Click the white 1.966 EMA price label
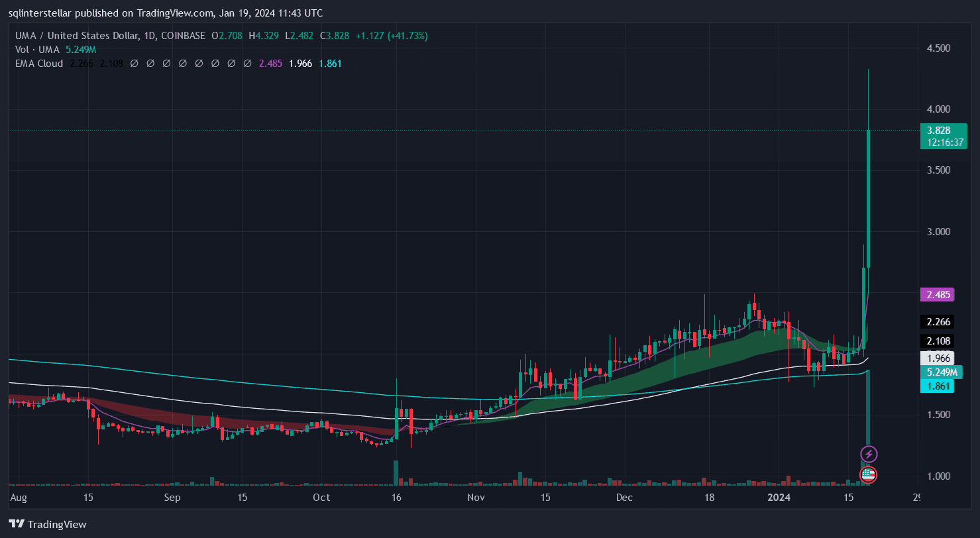Image resolution: width=980 pixels, height=538 pixels. [x=936, y=358]
